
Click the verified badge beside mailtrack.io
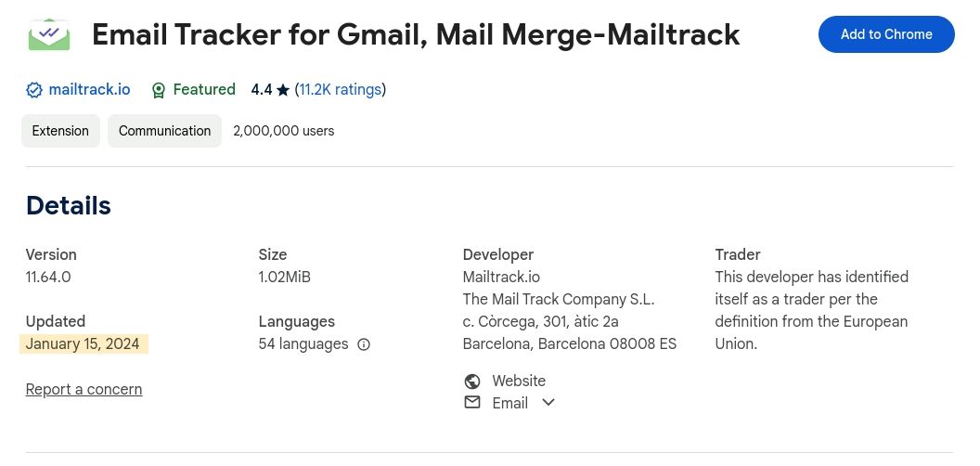pos(34,90)
